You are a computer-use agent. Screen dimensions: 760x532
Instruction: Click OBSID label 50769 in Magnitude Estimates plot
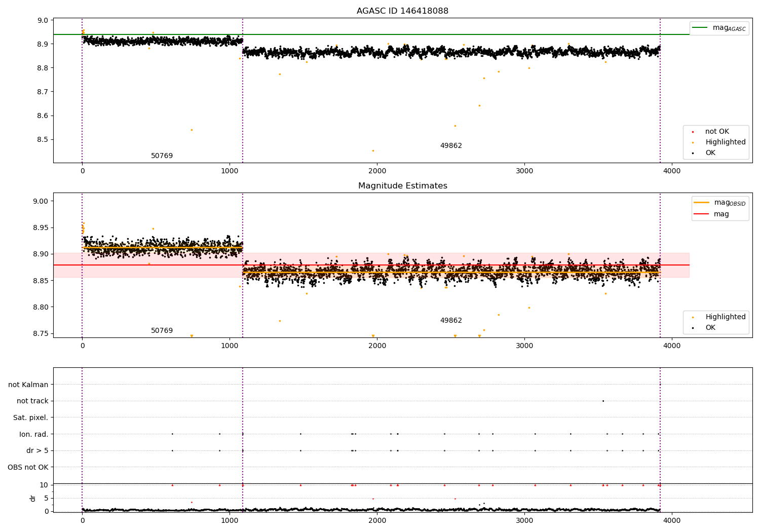tap(162, 331)
